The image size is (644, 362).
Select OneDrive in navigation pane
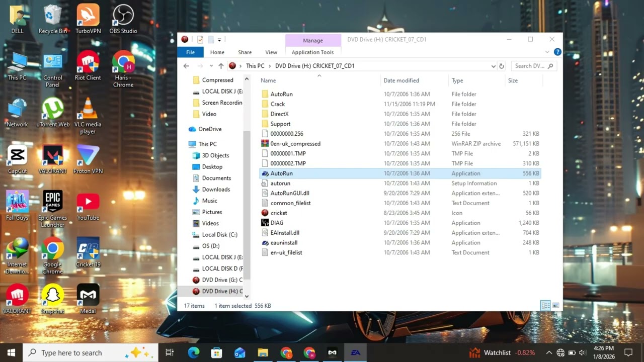(x=210, y=129)
